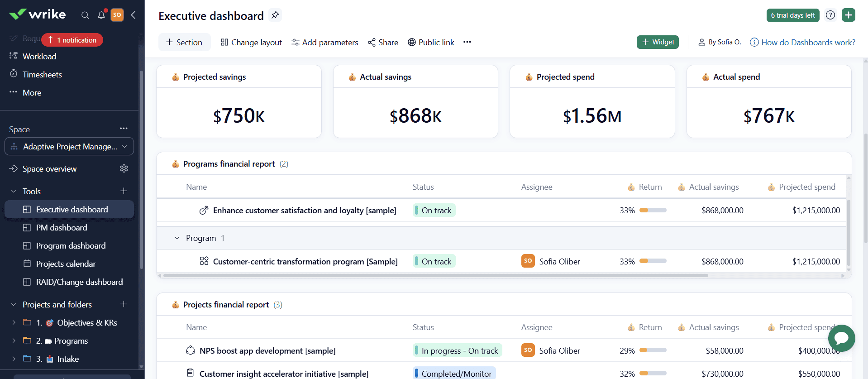Click the pin icon beside Executive dashboard

[x=275, y=15]
